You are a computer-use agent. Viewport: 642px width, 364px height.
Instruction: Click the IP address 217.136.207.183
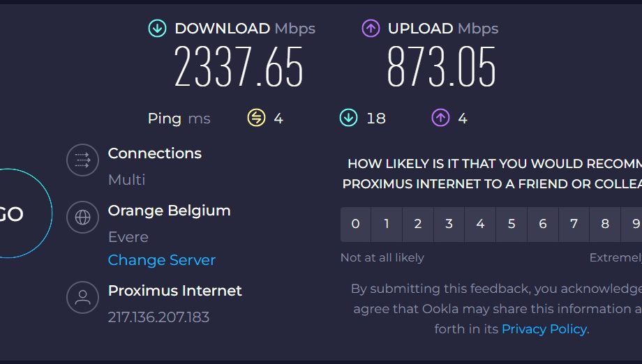(159, 317)
